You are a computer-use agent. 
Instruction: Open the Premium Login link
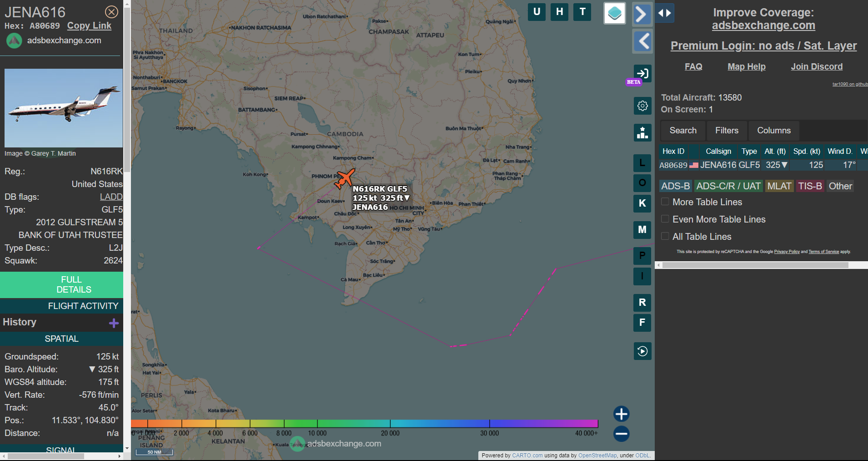(x=763, y=46)
